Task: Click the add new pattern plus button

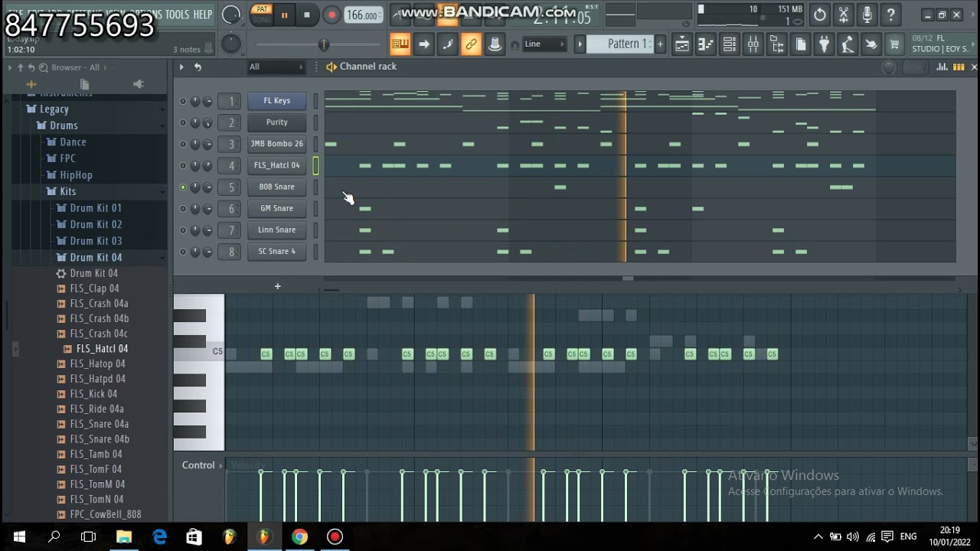Action: tap(660, 44)
